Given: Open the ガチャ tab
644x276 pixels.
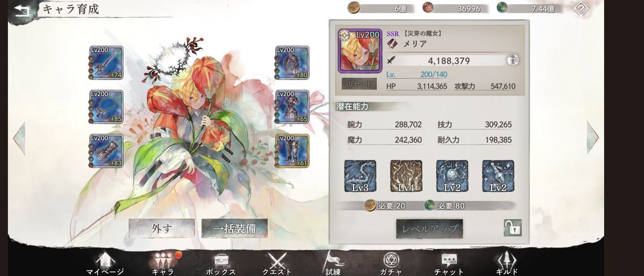Looking at the screenshot, I should click(x=391, y=265).
